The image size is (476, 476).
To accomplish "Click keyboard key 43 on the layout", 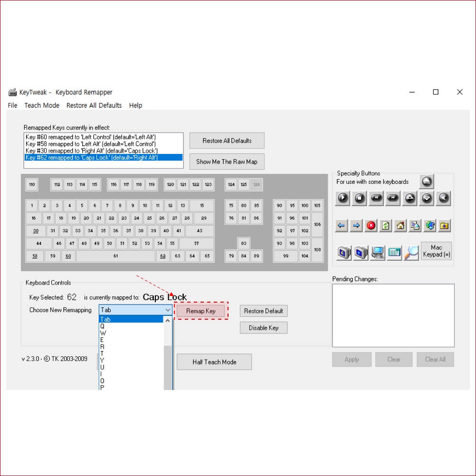I will coord(200,231).
